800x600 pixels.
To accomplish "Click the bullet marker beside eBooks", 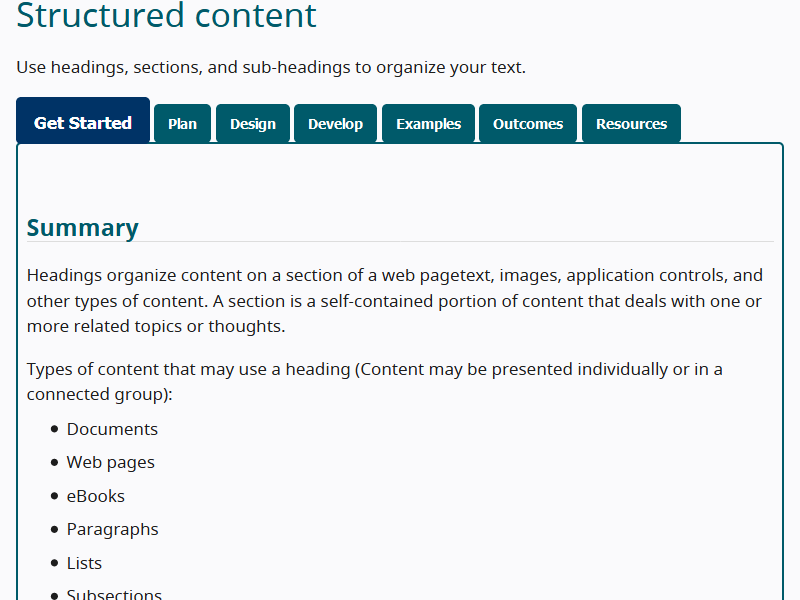I will [54, 496].
